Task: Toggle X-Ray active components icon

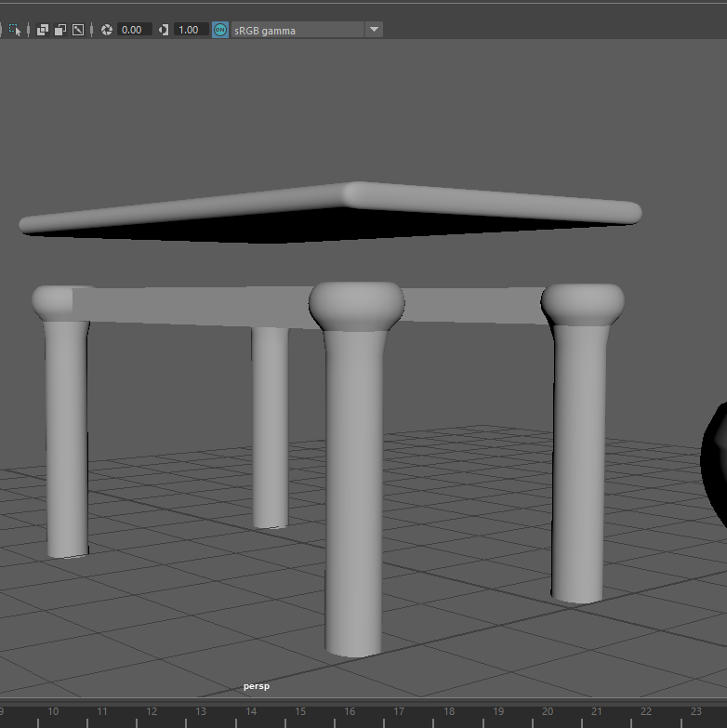Action: [x=60, y=30]
